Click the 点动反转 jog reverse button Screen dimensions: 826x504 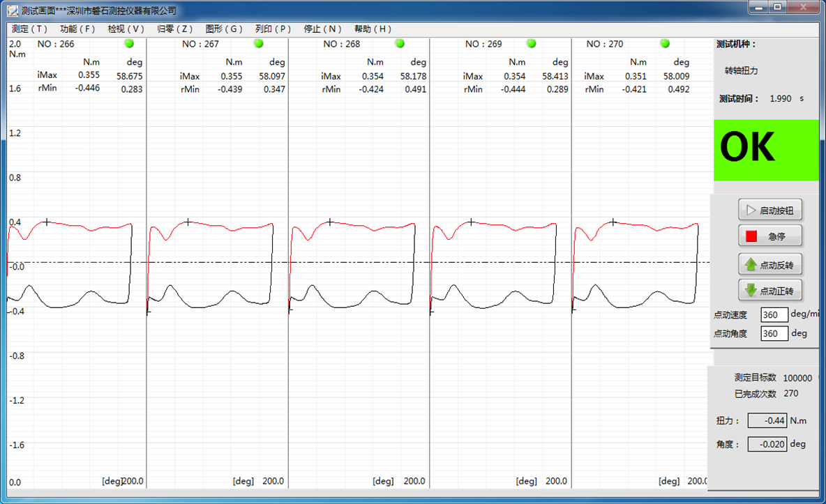coord(770,265)
